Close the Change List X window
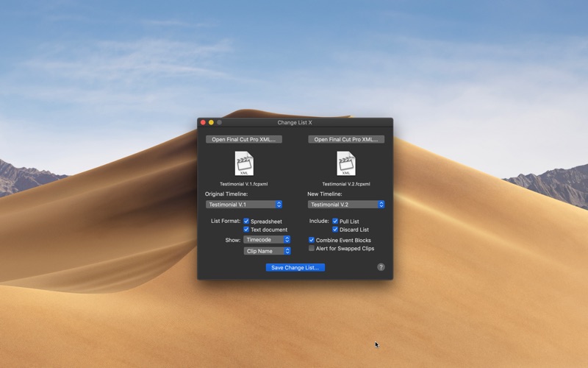This screenshot has width=588, height=368. tap(203, 122)
